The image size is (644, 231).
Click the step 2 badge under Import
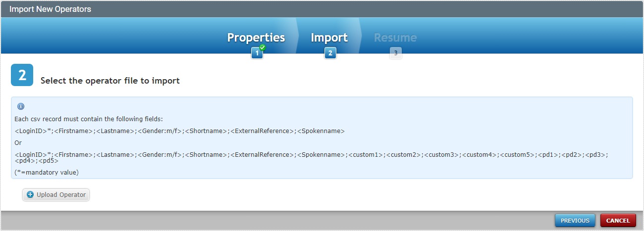(330, 53)
